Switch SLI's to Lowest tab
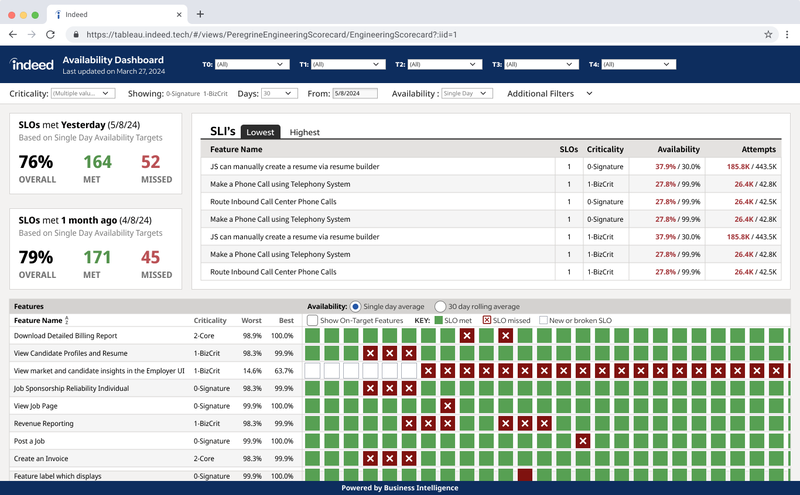800x495 pixels. [x=260, y=132]
